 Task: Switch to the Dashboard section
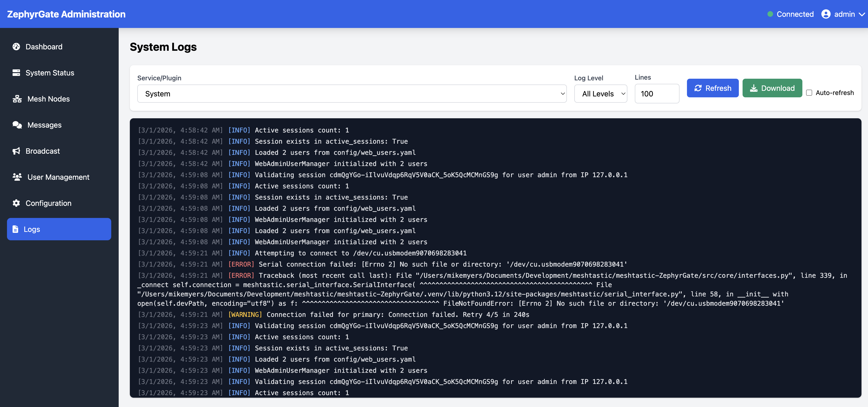[x=44, y=47]
